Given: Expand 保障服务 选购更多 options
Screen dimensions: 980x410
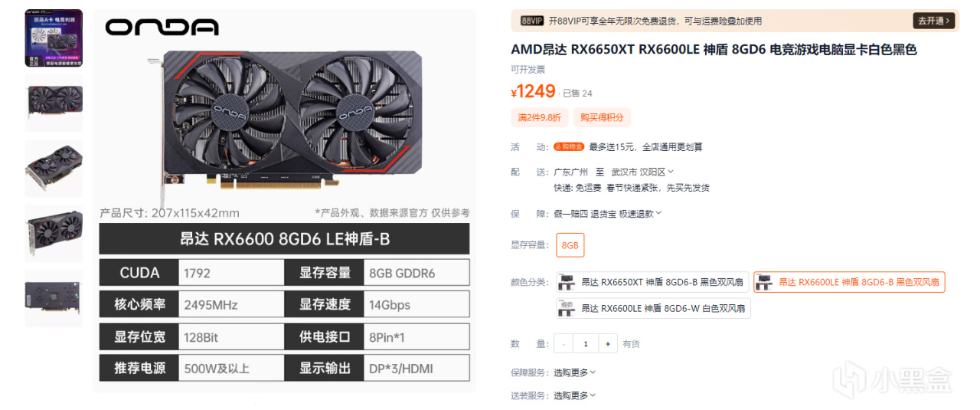Looking at the screenshot, I should 574,372.
